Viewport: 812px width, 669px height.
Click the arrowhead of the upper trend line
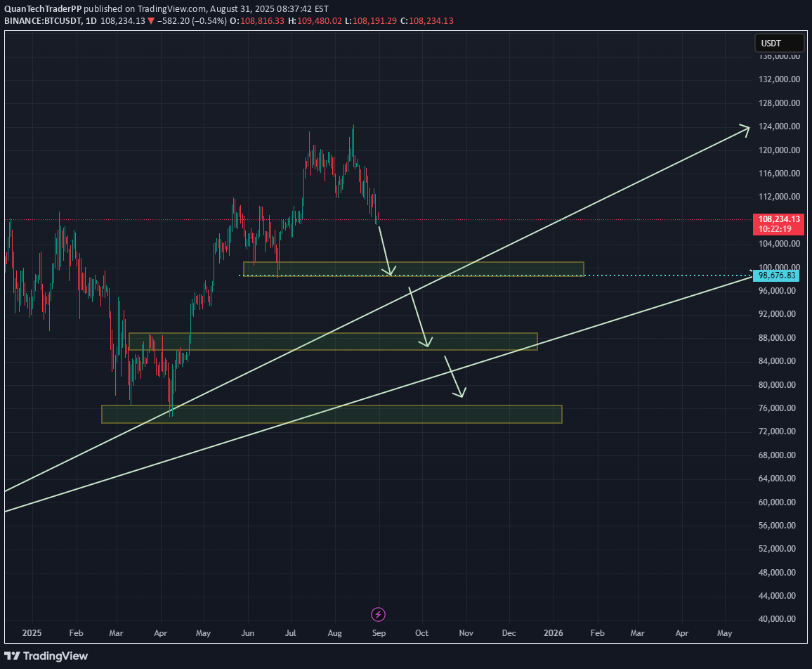tap(745, 128)
